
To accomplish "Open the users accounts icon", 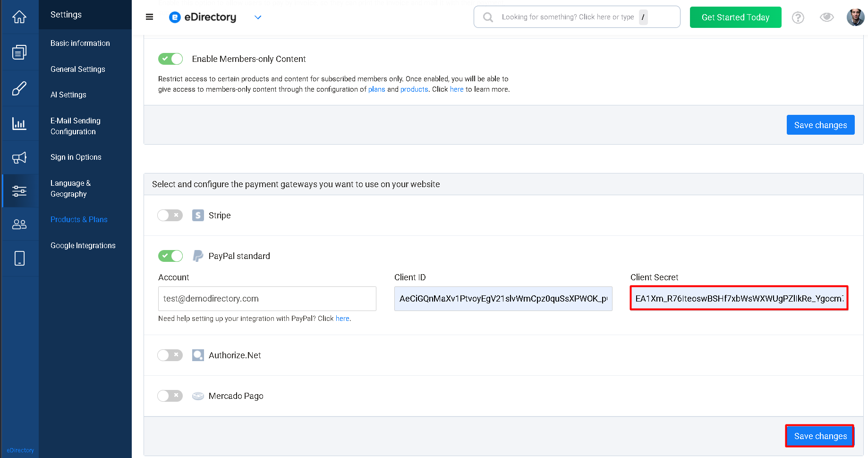I will tap(19, 224).
